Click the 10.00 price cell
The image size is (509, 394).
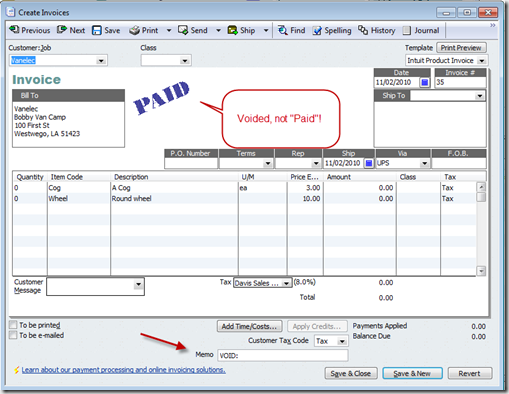coord(305,199)
